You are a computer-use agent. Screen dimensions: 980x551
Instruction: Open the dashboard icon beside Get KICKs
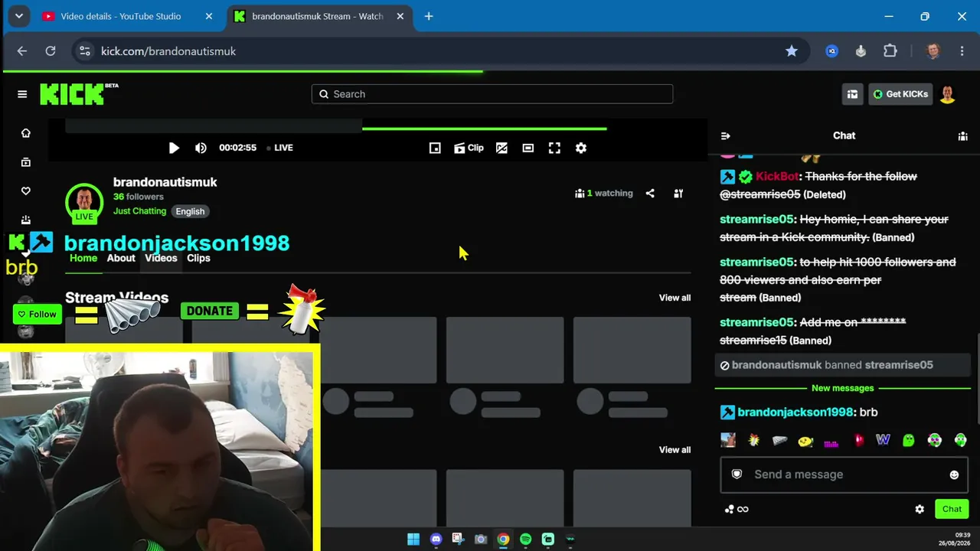(x=852, y=94)
